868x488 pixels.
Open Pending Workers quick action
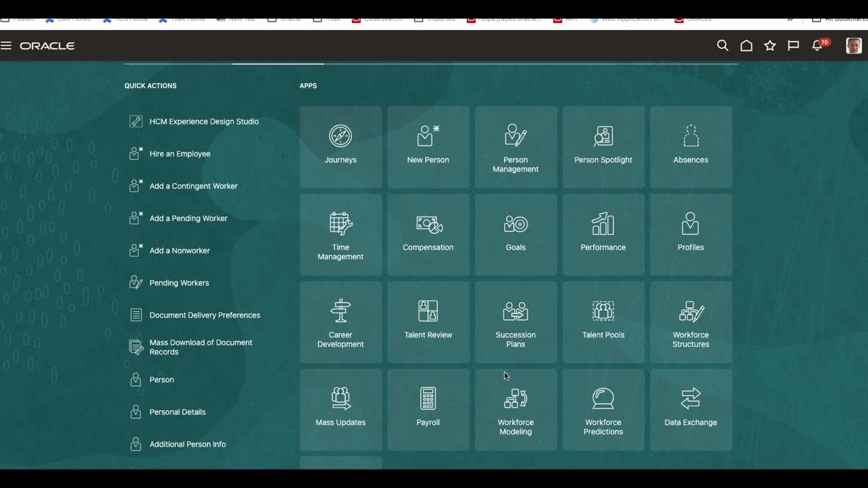[x=169, y=283]
